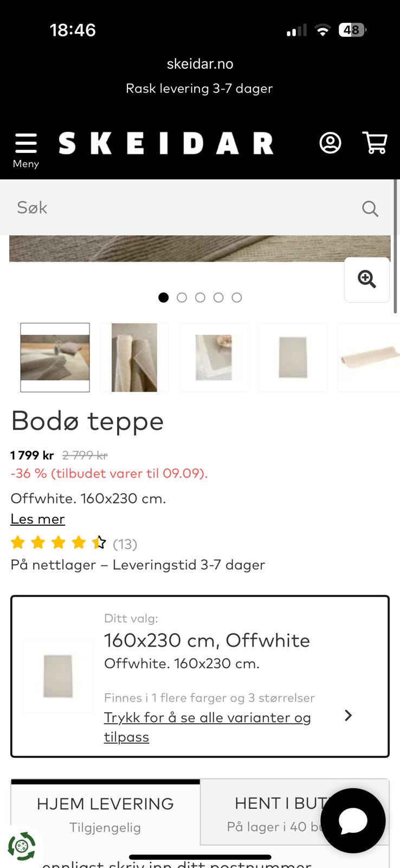The width and height of the screenshot is (400, 868).
Task: Expand variants with the chevron arrow
Action: (349, 716)
